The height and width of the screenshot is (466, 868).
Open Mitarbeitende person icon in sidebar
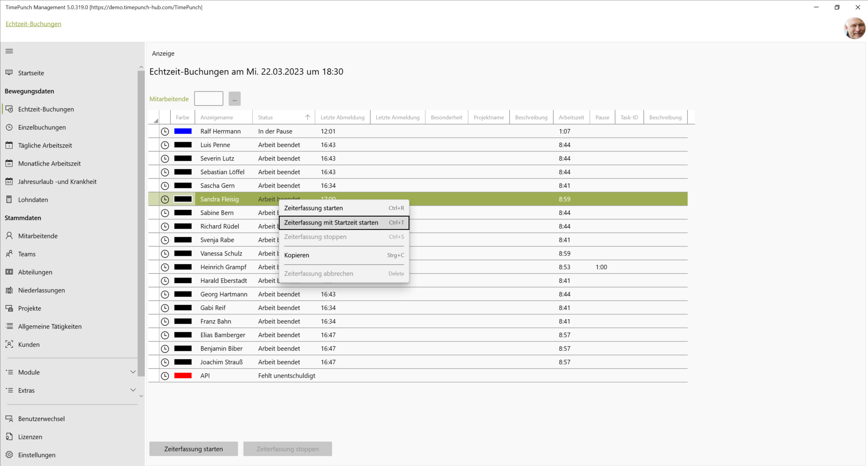point(9,236)
